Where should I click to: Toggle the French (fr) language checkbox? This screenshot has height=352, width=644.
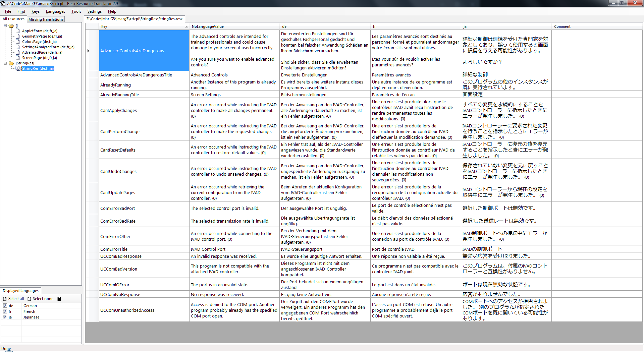[5, 311]
